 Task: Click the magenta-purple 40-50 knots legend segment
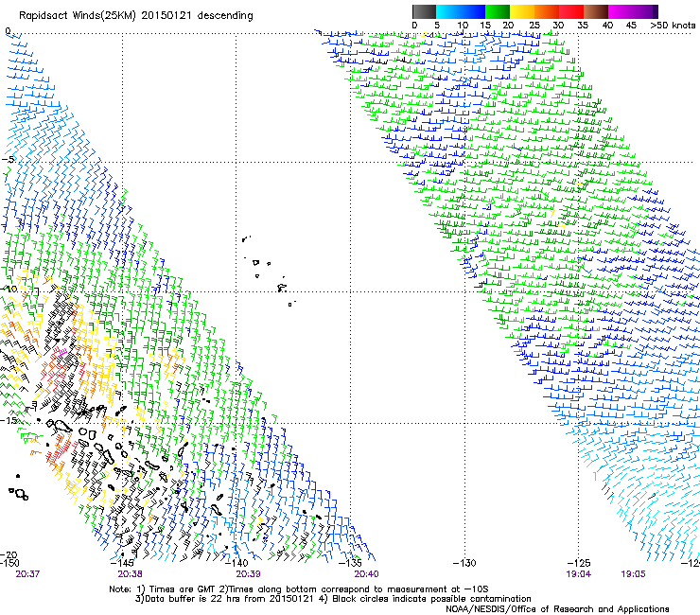tap(633, 11)
